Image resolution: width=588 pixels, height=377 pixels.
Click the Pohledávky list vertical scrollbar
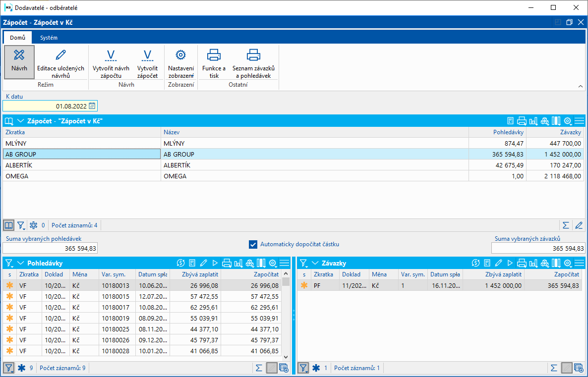click(286, 317)
